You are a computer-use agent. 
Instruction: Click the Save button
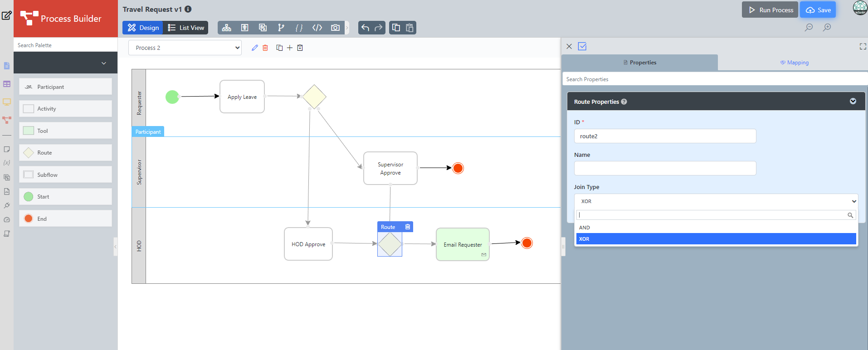click(818, 10)
